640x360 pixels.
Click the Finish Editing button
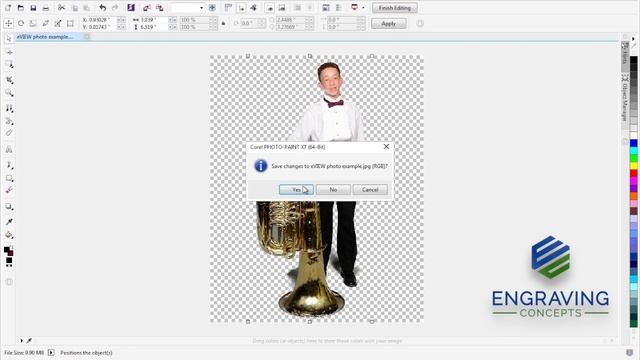394,8
